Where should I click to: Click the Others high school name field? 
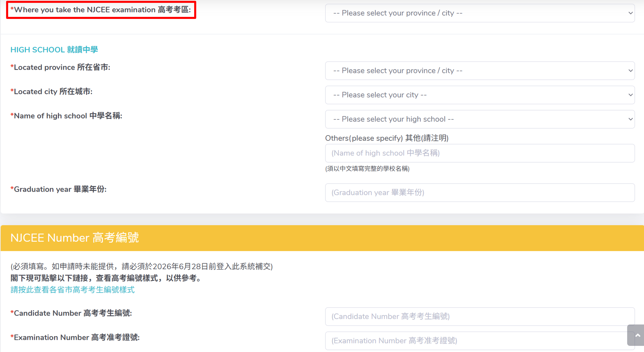tap(480, 153)
